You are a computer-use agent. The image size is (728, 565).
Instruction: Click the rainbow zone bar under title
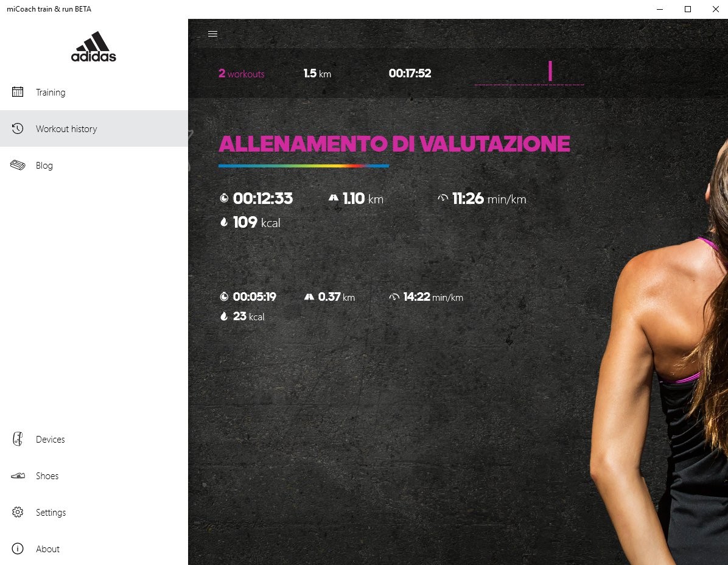click(x=304, y=166)
